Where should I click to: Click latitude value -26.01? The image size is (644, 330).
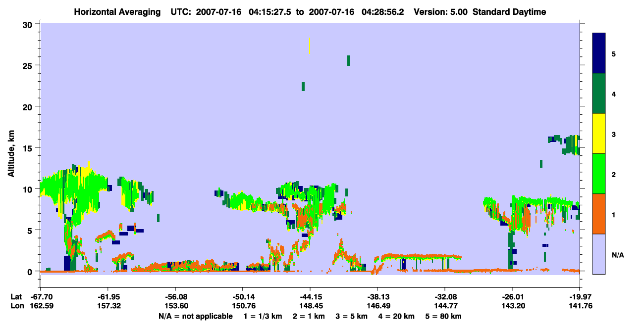(x=512, y=296)
